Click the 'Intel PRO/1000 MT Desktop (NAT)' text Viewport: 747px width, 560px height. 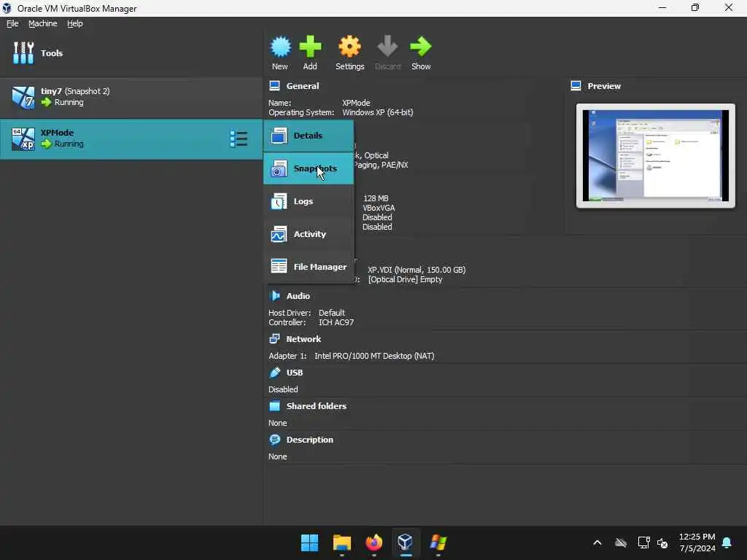[374, 356]
